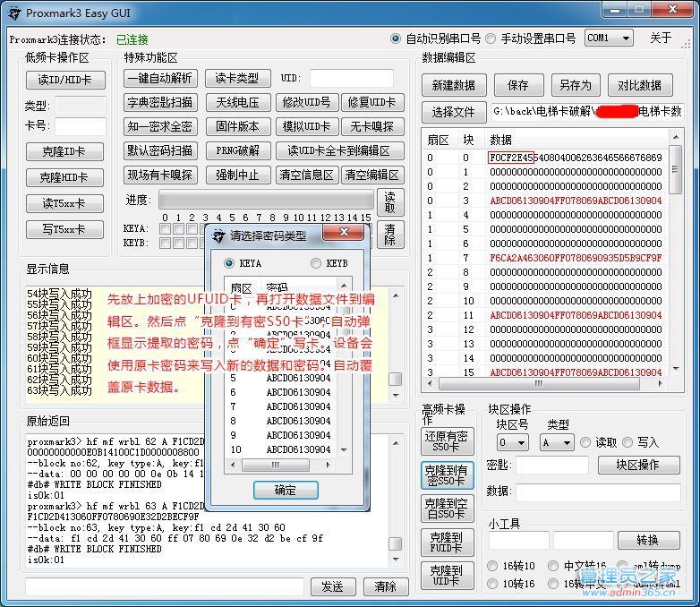Click 克隆到空白S50卡 button
Viewport: 700px width, 607px height.
point(447,509)
